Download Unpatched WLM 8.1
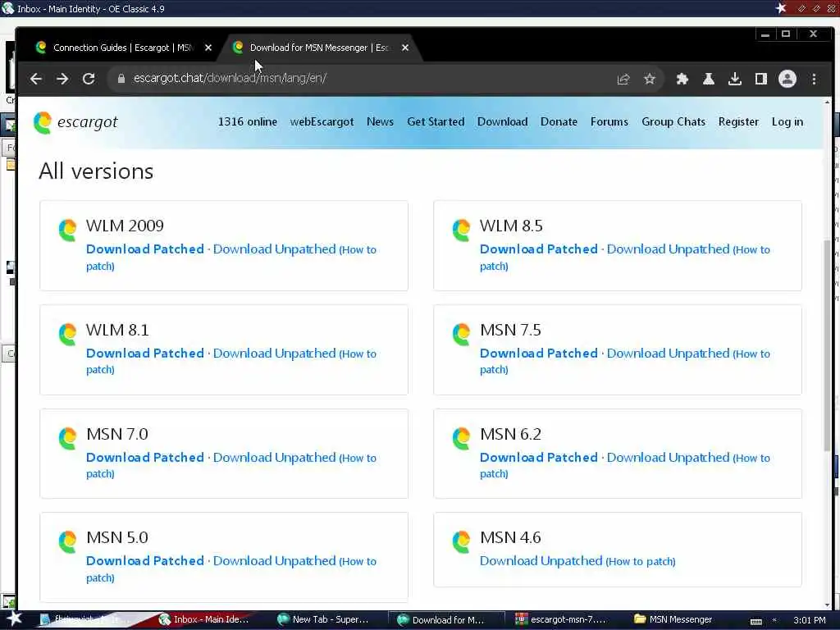 (274, 354)
